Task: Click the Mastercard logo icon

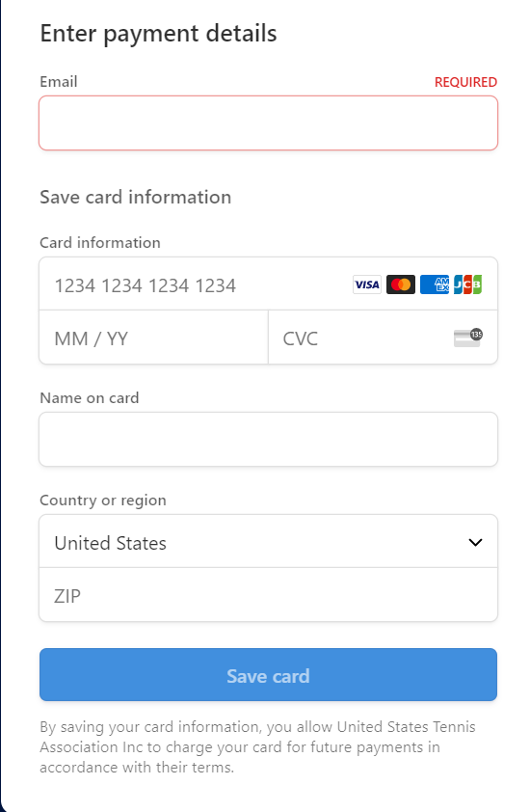Action: (401, 284)
